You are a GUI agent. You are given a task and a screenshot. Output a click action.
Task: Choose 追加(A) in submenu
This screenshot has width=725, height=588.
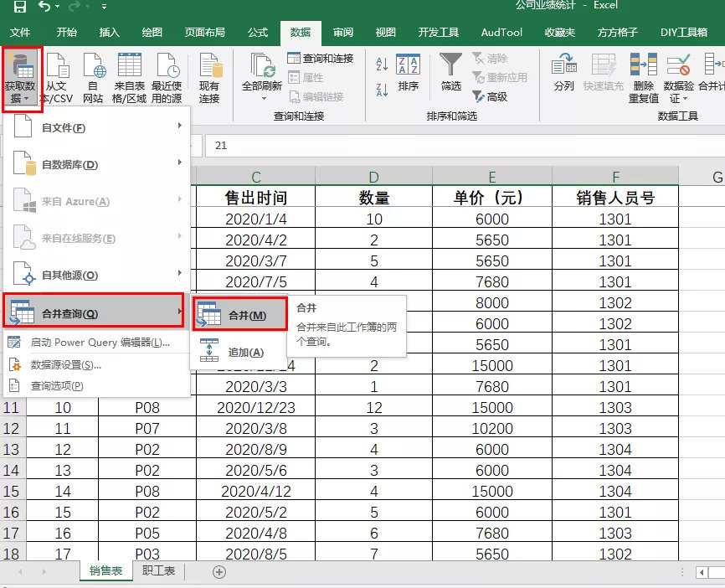238,352
